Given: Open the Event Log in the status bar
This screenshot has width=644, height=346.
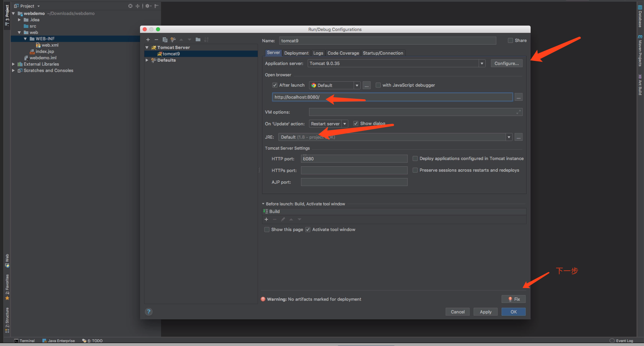Looking at the screenshot, I should (622, 341).
